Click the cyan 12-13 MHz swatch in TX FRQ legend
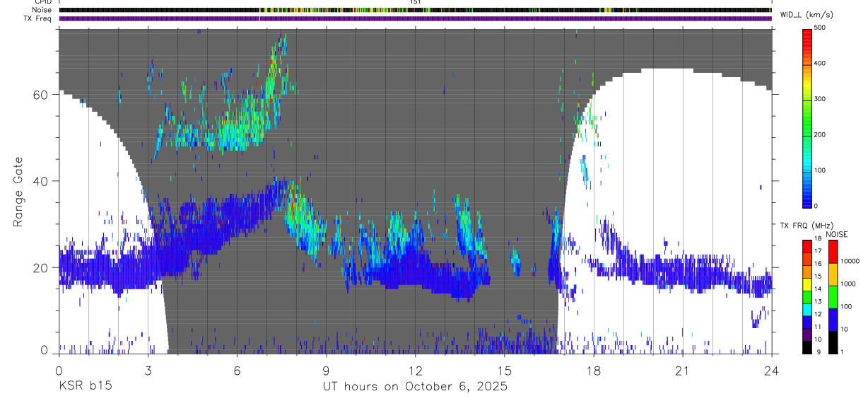Image resolution: width=868 pixels, height=401 pixels. [x=807, y=308]
